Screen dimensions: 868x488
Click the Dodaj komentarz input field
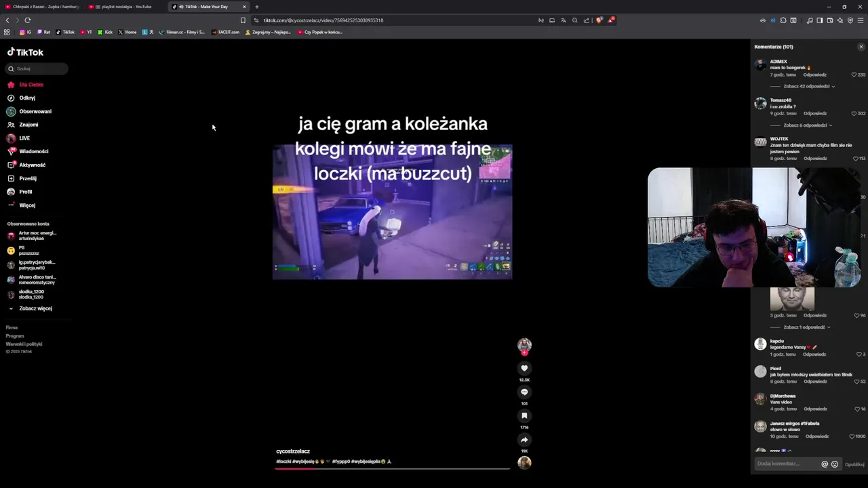[787, 464]
